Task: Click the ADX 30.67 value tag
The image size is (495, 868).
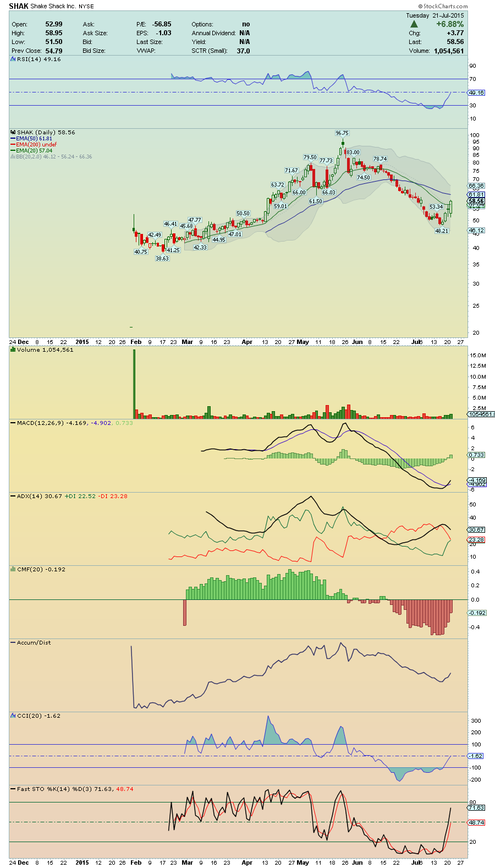Action: (476, 529)
